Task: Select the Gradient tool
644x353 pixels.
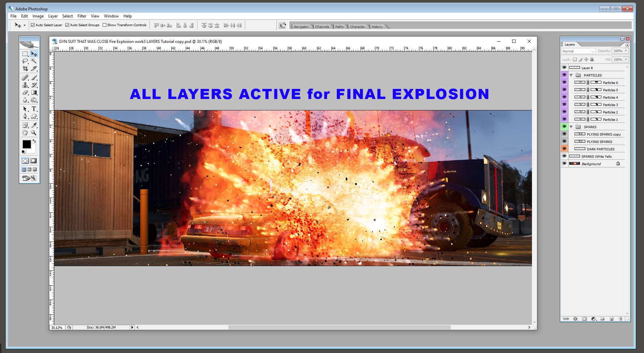Action: 34,93
